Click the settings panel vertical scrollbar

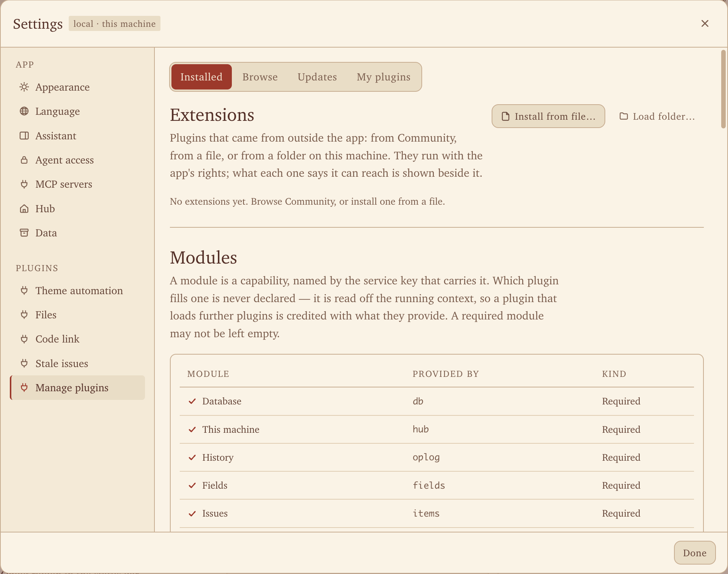click(x=723, y=89)
